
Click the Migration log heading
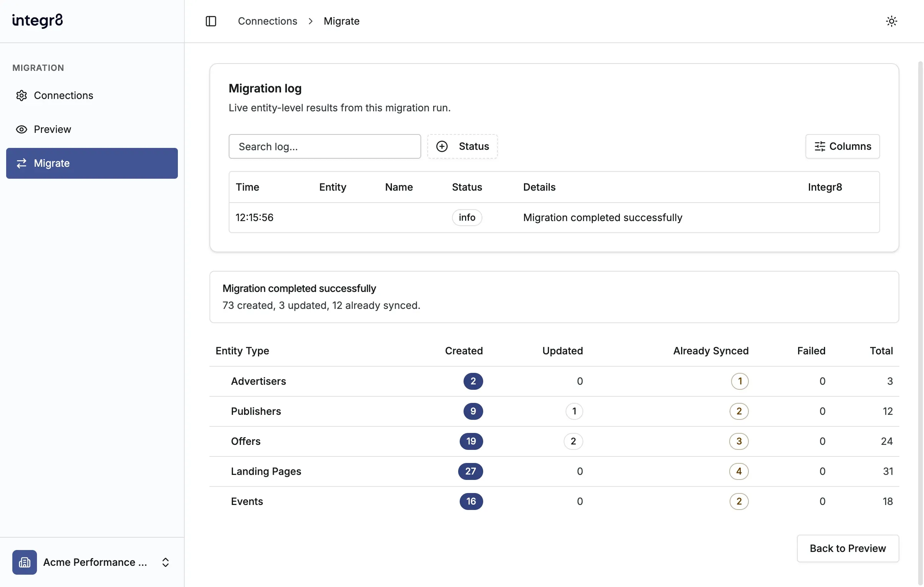(x=265, y=89)
